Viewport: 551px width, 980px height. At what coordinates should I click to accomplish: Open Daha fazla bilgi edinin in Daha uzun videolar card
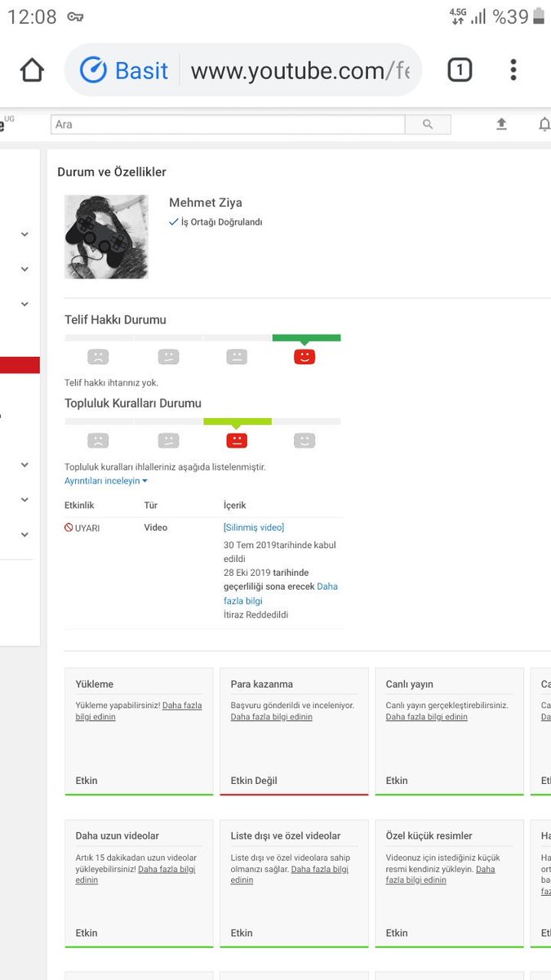click(x=136, y=875)
